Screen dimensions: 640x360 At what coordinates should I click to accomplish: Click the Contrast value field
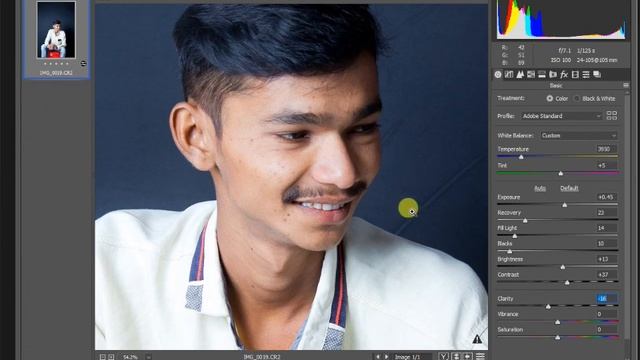tap(606, 274)
